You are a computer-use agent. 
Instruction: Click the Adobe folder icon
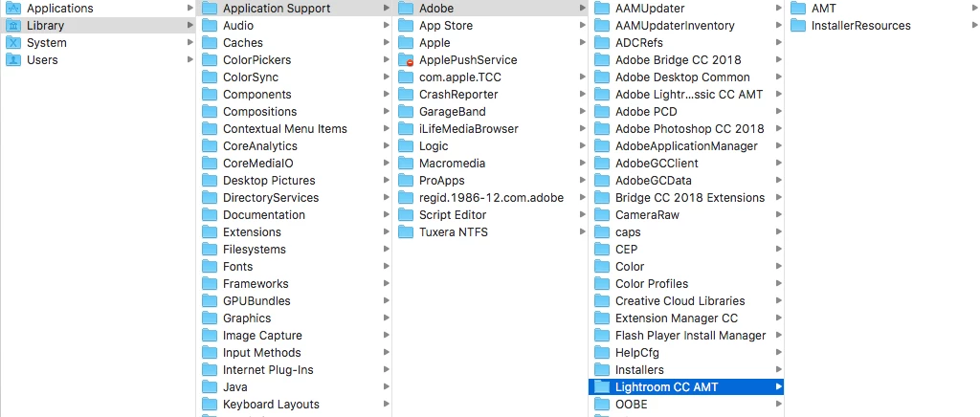pyautogui.click(x=406, y=8)
